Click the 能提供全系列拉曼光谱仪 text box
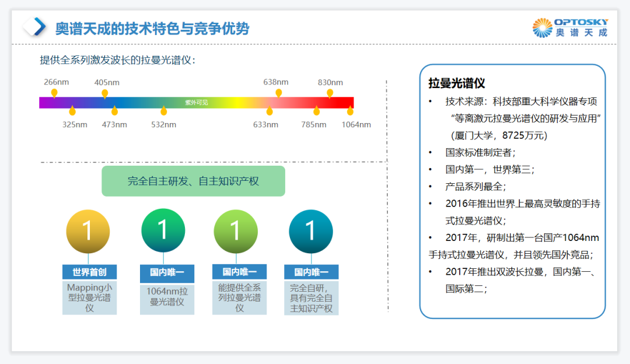Screen dimensions: 630x364 [240, 297]
